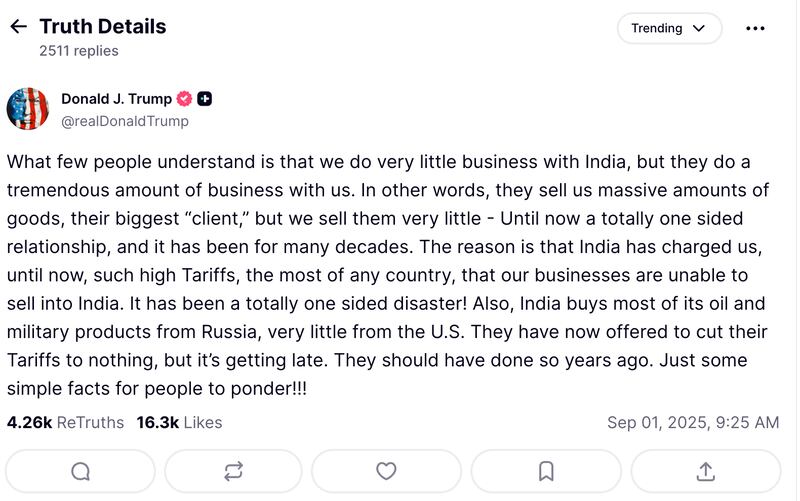This screenshot has height=501, width=800.
Task: Click the 2511 replies count
Action: coord(79,50)
